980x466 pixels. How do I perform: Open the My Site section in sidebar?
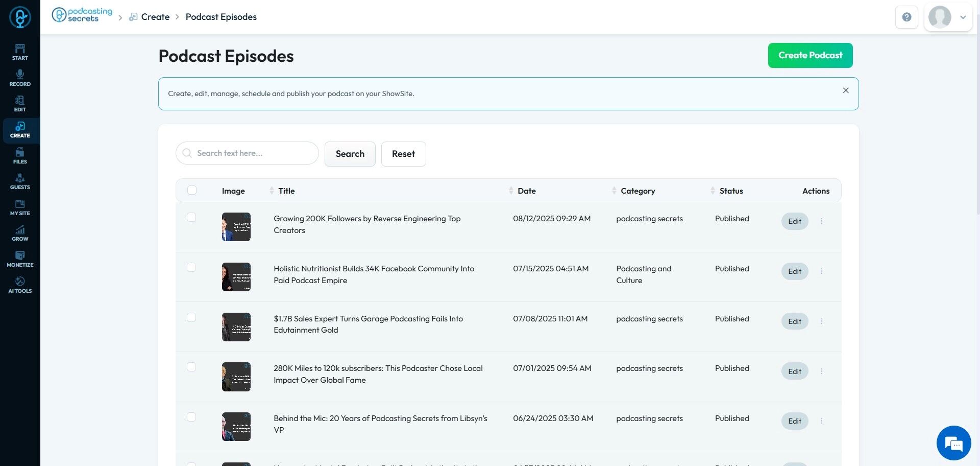[x=20, y=207]
